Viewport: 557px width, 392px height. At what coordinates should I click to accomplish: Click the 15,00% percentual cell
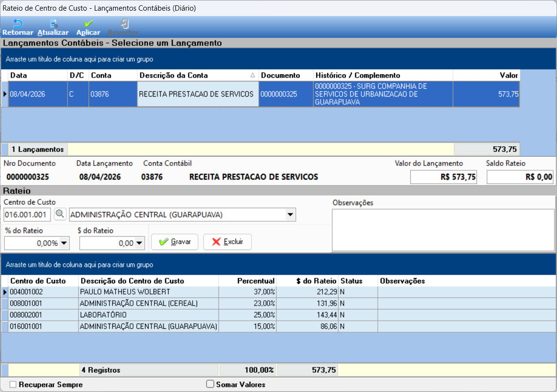(x=248, y=327)
